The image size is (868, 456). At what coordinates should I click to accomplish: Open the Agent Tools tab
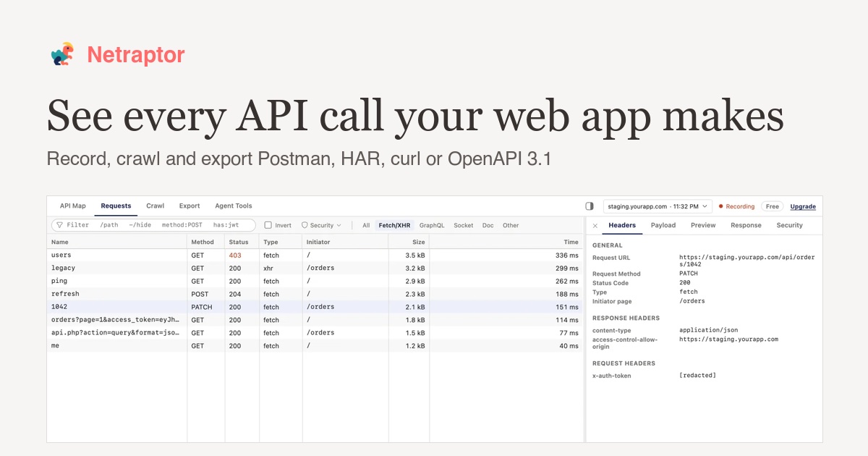(x=233, y=206)
